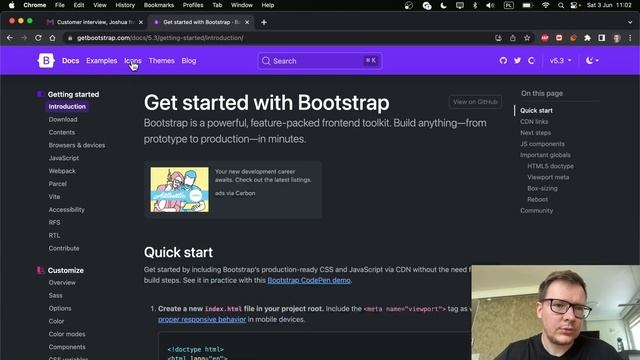Open the Wi-Fi status icon
The image size is (640, 360).
click(x=546, y=5)
